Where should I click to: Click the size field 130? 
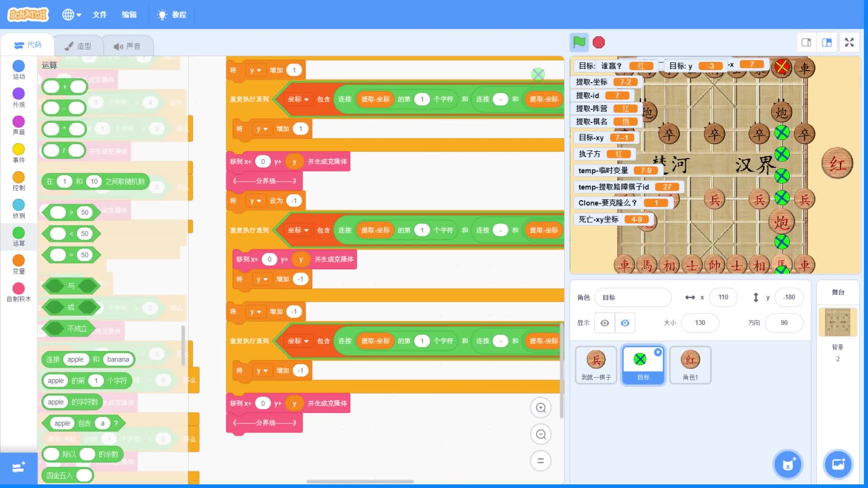700,323
